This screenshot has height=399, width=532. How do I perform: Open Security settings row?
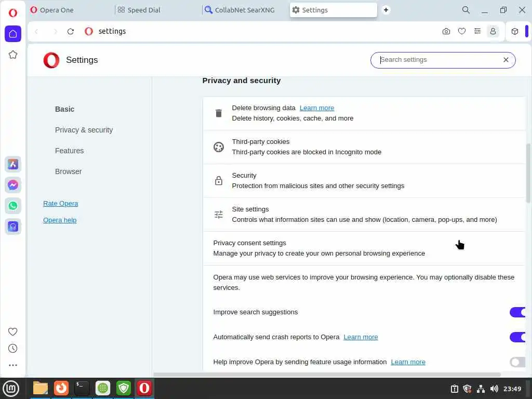(364, 181)
